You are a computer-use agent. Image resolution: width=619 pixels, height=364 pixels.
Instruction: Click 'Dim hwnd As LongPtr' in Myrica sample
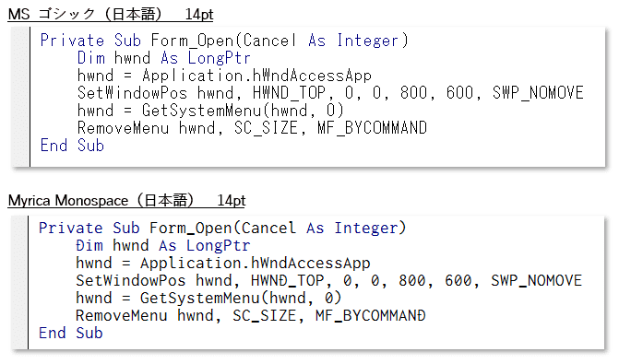162,246
